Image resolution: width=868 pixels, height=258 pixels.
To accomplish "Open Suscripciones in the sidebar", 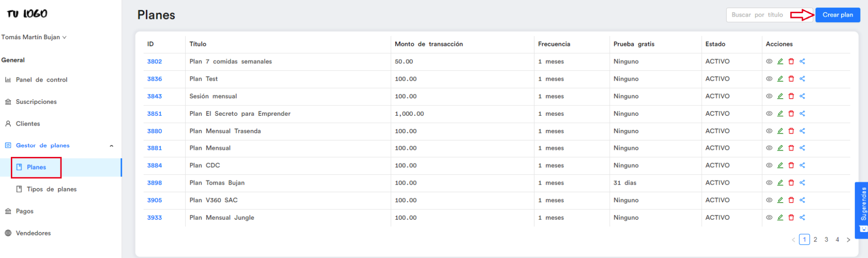I will [36, 102].
